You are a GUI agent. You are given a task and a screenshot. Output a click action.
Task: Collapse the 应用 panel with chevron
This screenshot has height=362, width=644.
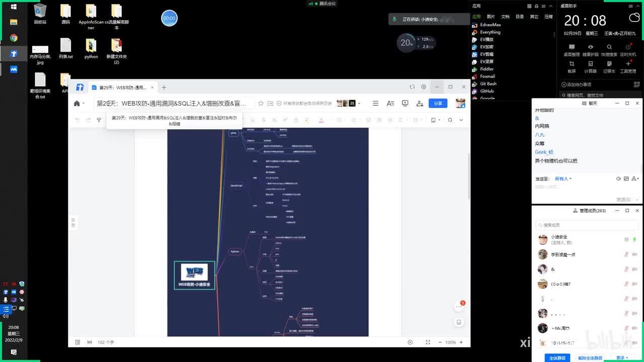click(x=550, y=6)
